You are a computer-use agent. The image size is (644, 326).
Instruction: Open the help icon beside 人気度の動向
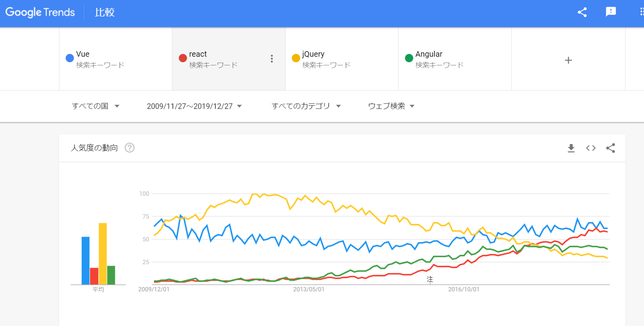[129, 148]
